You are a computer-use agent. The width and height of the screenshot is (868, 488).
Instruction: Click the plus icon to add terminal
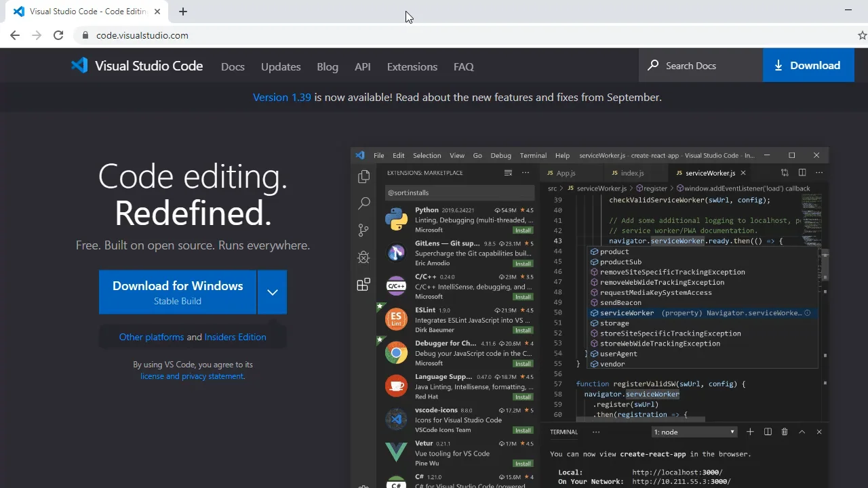(750, 432)
